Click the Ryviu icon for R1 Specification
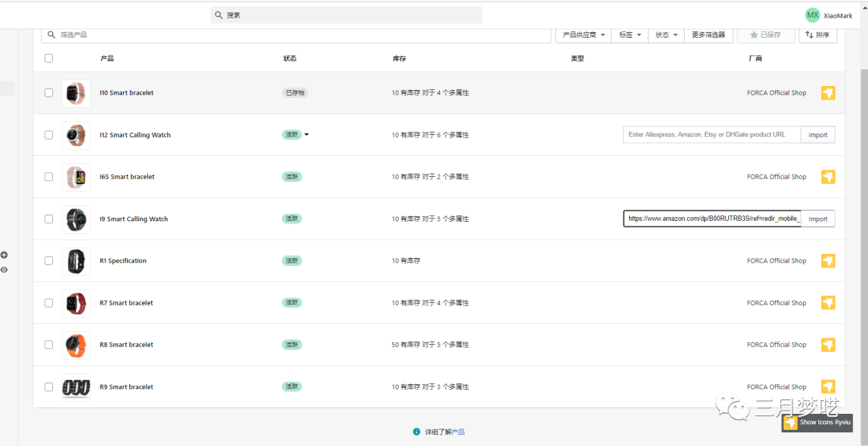 click(x=828, y=261)
